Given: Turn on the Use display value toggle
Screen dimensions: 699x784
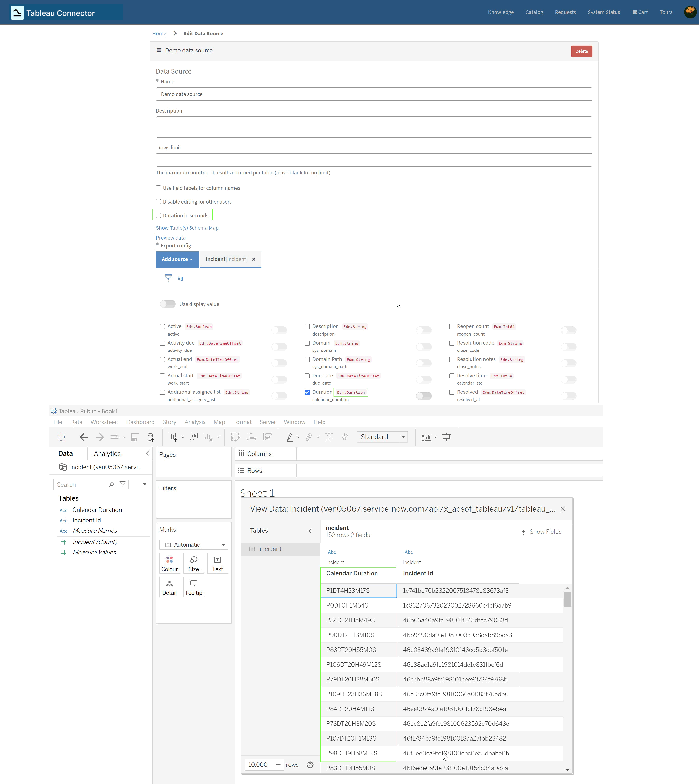Looking at the screenshot, I should [167, 304].
